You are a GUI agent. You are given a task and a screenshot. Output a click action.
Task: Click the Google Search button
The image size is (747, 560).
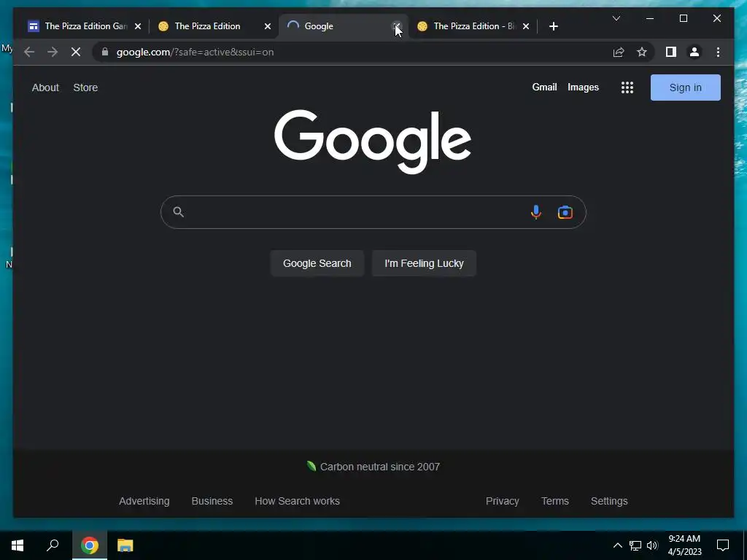[317, 263]
